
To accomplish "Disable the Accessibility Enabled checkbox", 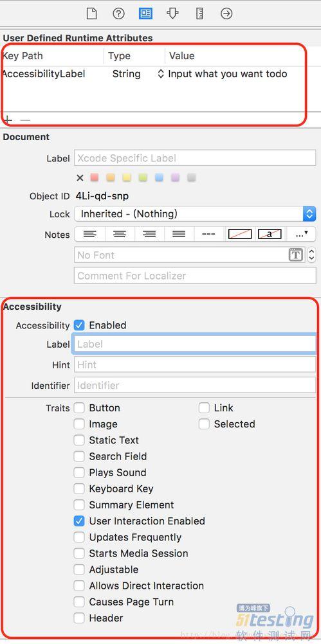I will point(79,325).
